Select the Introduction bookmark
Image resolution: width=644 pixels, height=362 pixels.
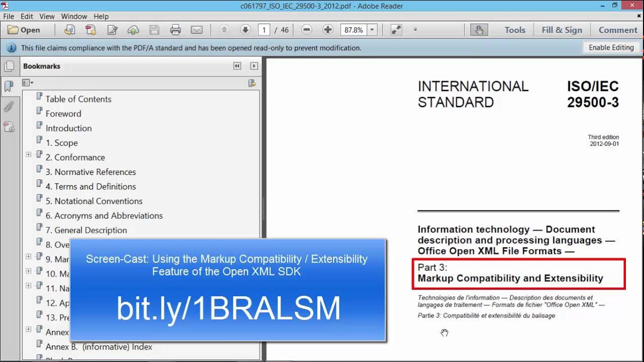(68, 128)
